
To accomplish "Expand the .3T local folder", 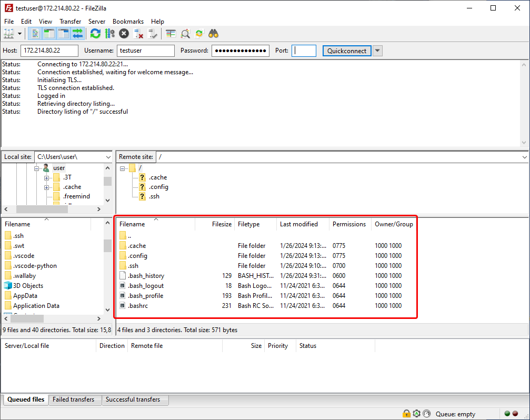I will point(46,178).
